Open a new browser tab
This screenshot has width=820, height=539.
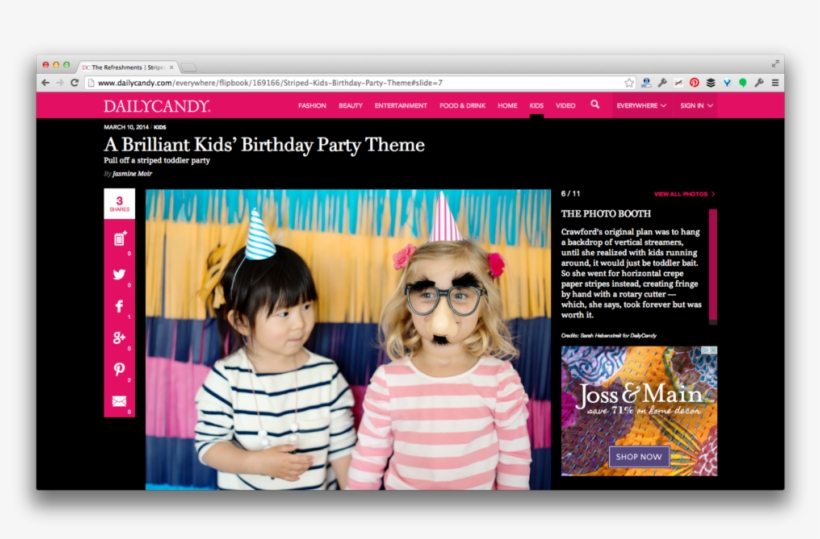point(189,67)
